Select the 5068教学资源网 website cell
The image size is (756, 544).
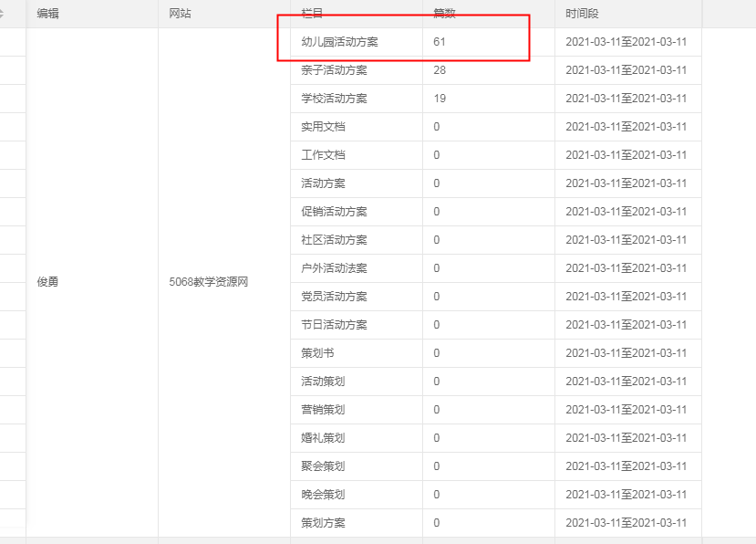208,282
